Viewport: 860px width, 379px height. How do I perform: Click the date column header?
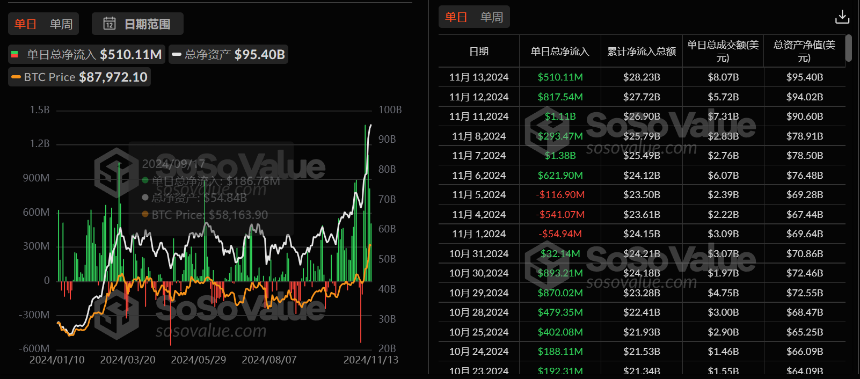point(479,51)
